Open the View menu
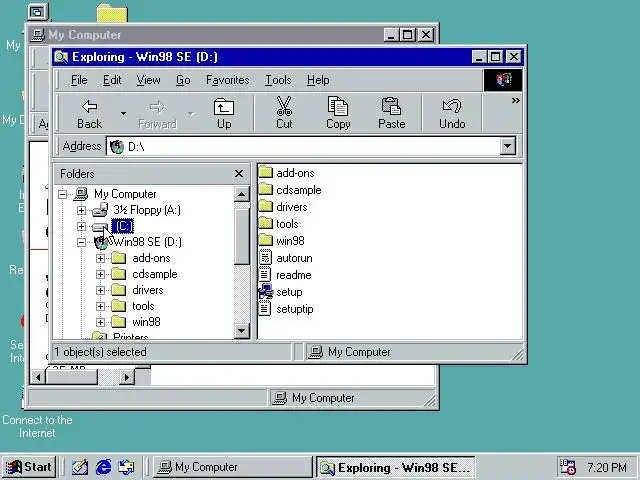 coord(148,80)
